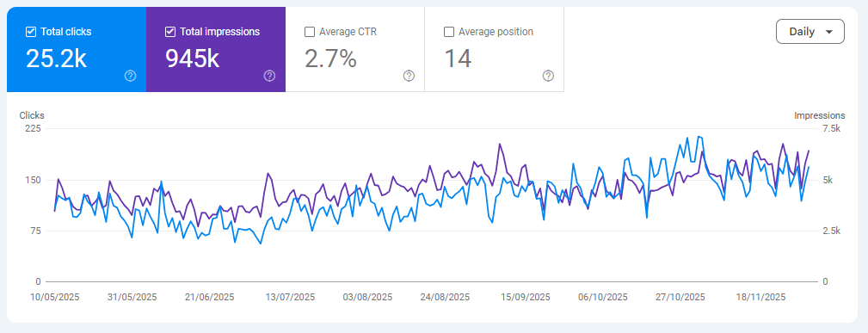Click the 10/05/2025 date axis label

pyautogui.click(x=54, y=297)
